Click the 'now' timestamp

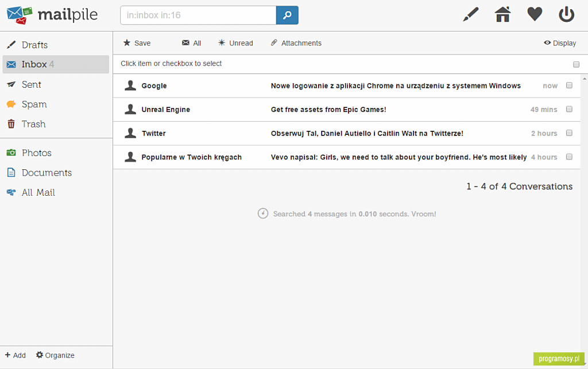tap(550, 86)
